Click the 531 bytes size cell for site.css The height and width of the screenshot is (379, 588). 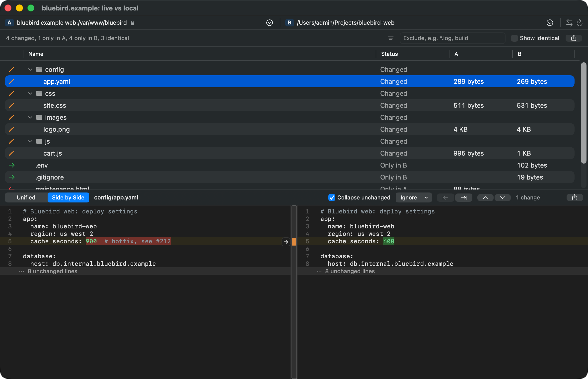click(x=532, y=105)
